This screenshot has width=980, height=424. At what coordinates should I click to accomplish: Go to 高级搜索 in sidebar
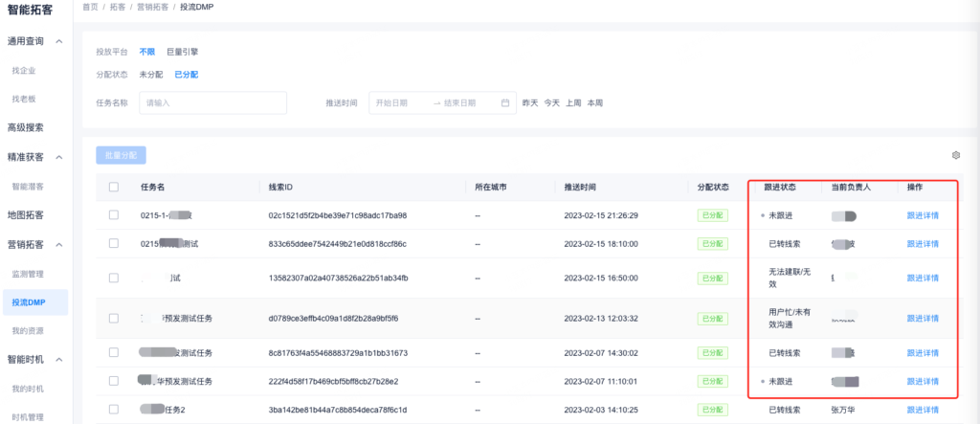(x=26, y=127)
